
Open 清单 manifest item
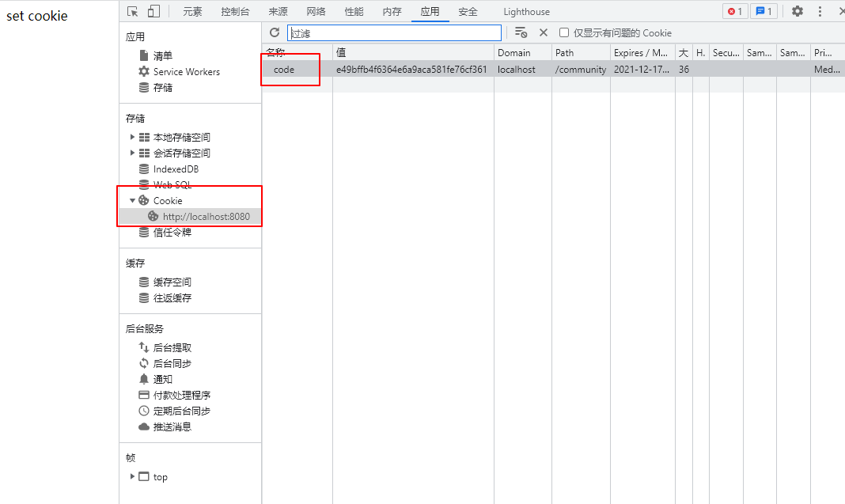pos(163,55)
